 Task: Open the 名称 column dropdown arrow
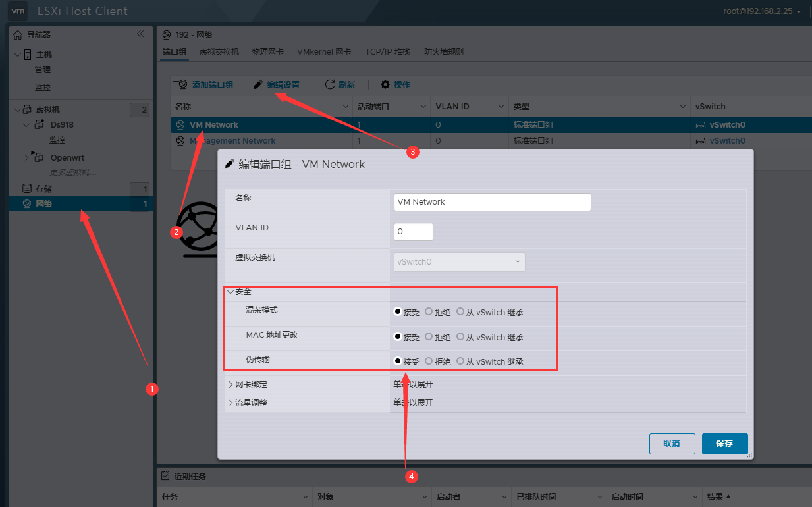tap(346, 106)
